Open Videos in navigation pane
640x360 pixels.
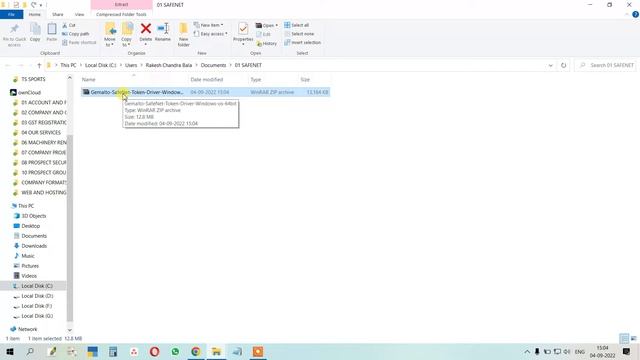point(29,276)
